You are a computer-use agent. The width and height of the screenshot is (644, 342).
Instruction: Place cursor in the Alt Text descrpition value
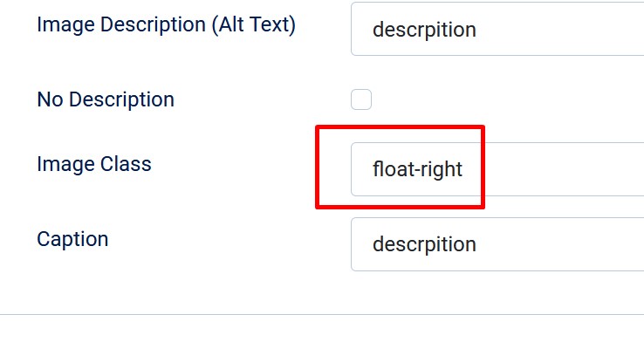point(424,30)
